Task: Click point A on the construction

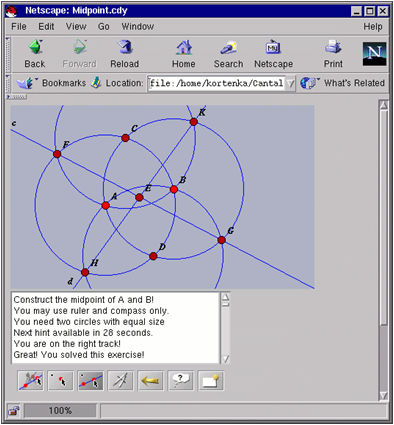Action: pyautogui.click(x=106, y=206)
